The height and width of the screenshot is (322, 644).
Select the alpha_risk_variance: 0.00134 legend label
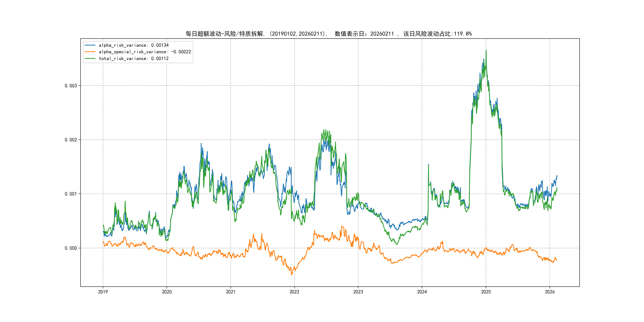[134, 45]
